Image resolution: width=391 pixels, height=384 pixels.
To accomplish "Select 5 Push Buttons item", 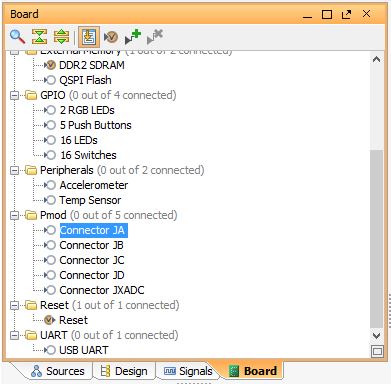I will pos(96,125).
